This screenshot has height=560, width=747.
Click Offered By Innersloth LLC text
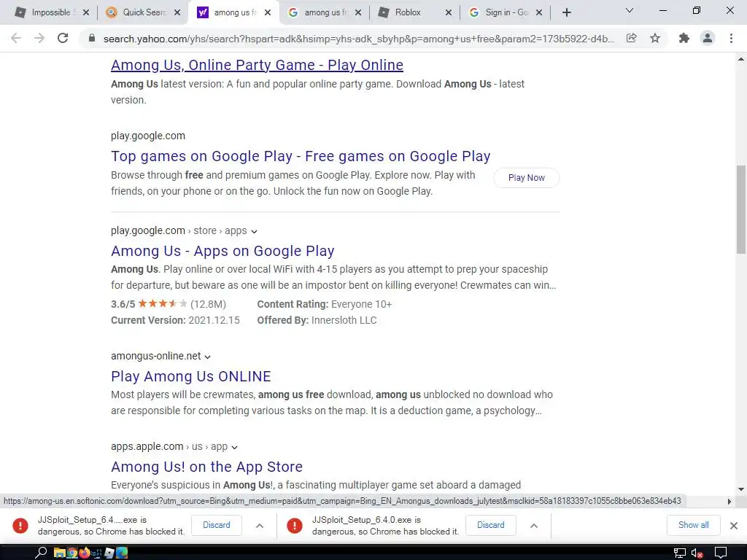click(x=317, y=320)
